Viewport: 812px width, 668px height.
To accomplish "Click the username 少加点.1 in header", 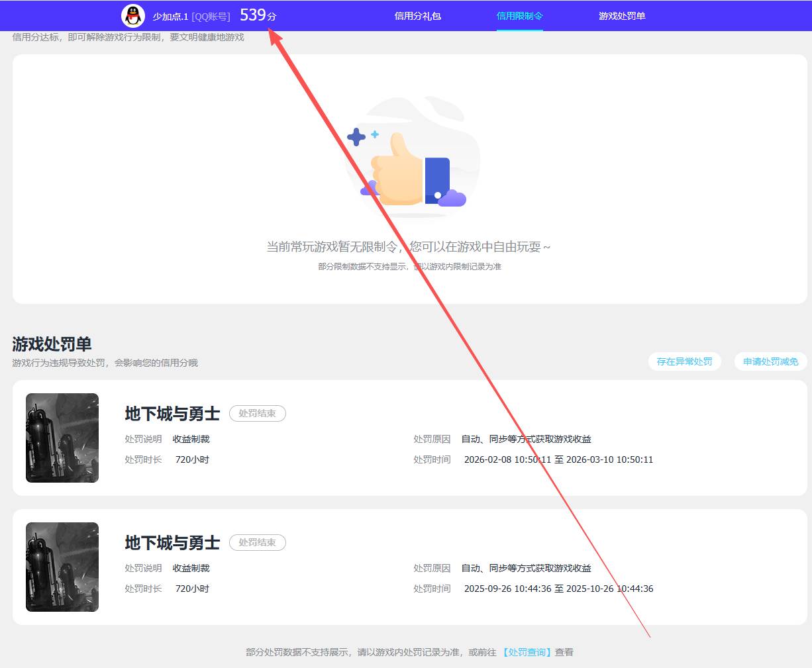I will coord(170,17).
